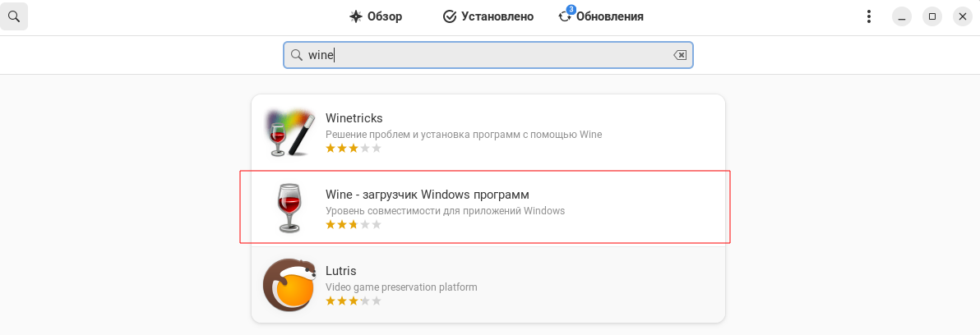Click the Lutris app icon
980x335 pixels.
click(x=289, y=284)
